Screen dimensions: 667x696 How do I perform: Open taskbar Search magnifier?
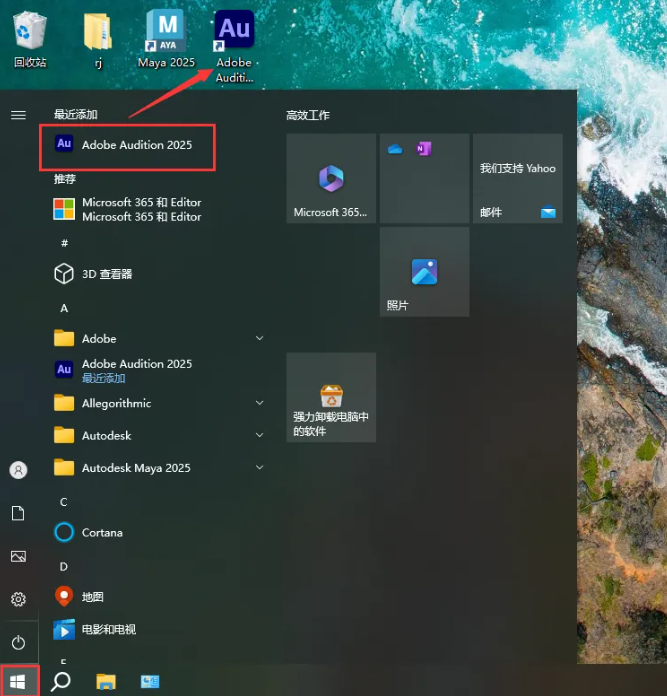coord(61,681)
